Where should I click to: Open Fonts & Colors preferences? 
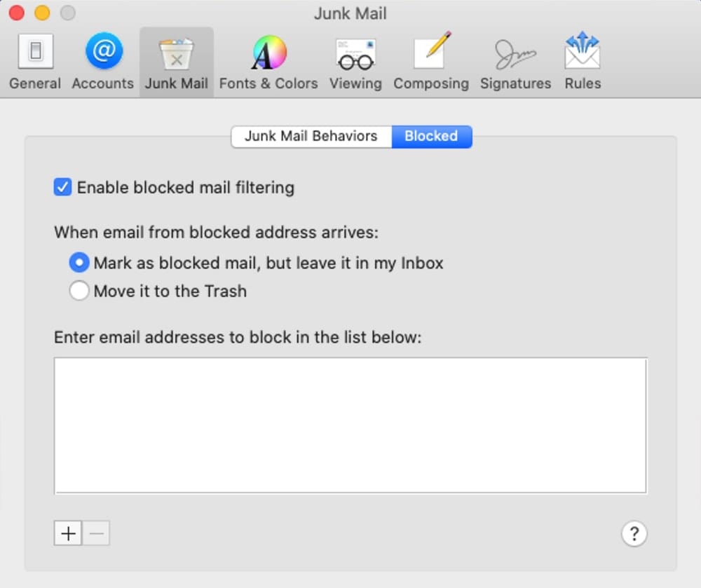click(268, 62)
